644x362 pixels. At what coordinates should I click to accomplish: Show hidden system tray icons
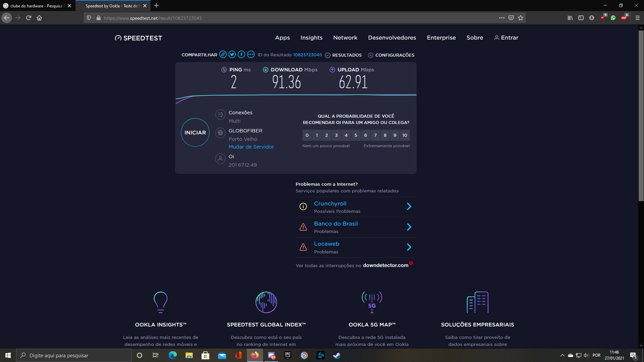tap(562, 355)
